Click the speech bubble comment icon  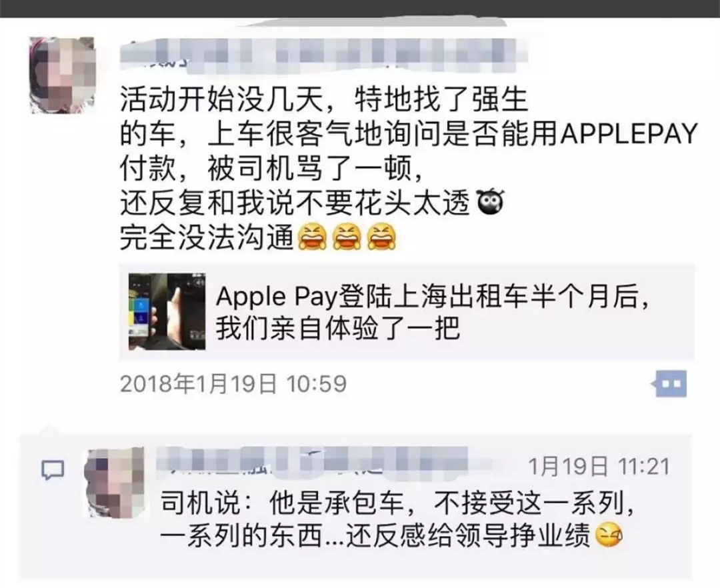coord(53,470)
